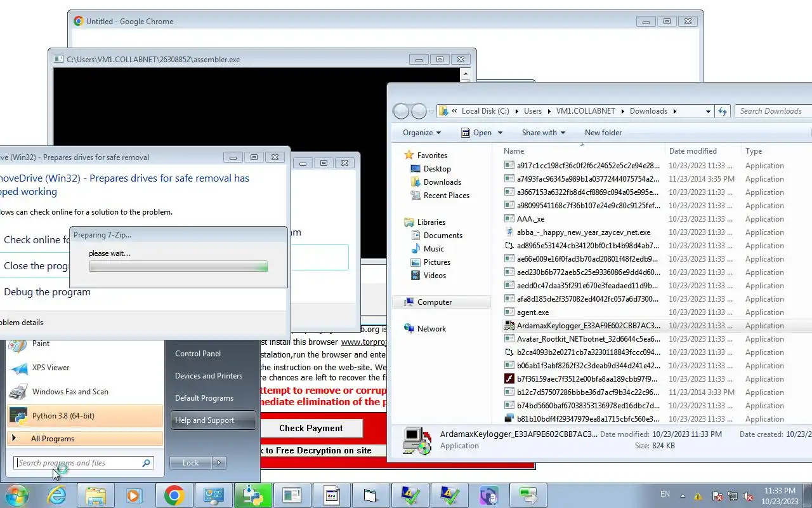Open Windows Media Player from the taskbar
Image resolution: width=812 pixels, height=508 pixels.
click(134, 495)
